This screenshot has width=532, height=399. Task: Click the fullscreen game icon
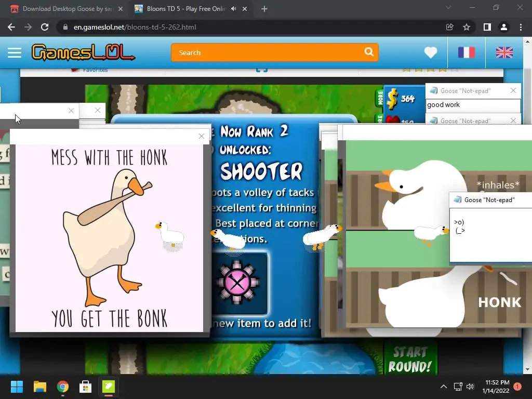[x=262, y=70]
